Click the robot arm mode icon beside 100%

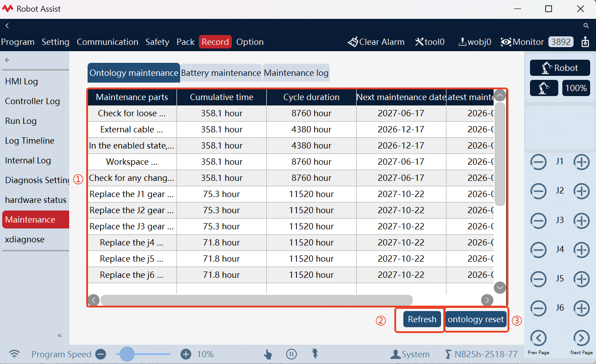(544, 88)
